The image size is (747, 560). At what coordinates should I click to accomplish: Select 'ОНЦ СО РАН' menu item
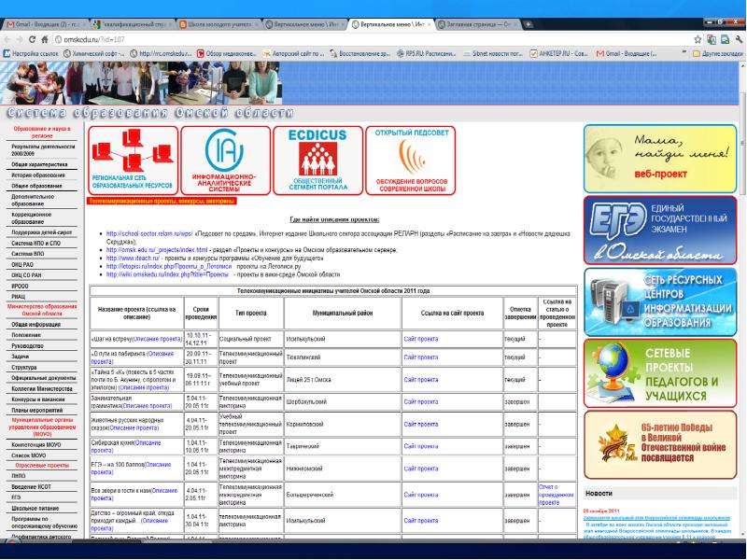pyautogui.click(x=26, y=275)
